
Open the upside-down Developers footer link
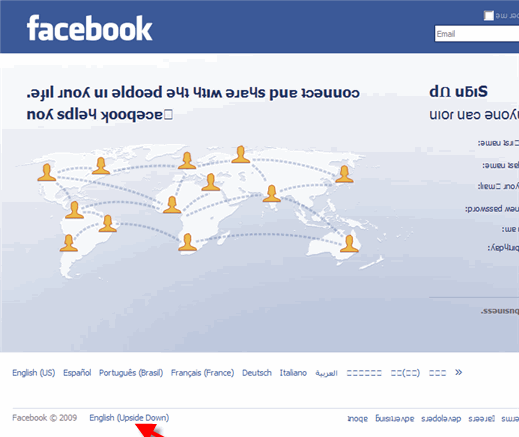pos(441,418)
